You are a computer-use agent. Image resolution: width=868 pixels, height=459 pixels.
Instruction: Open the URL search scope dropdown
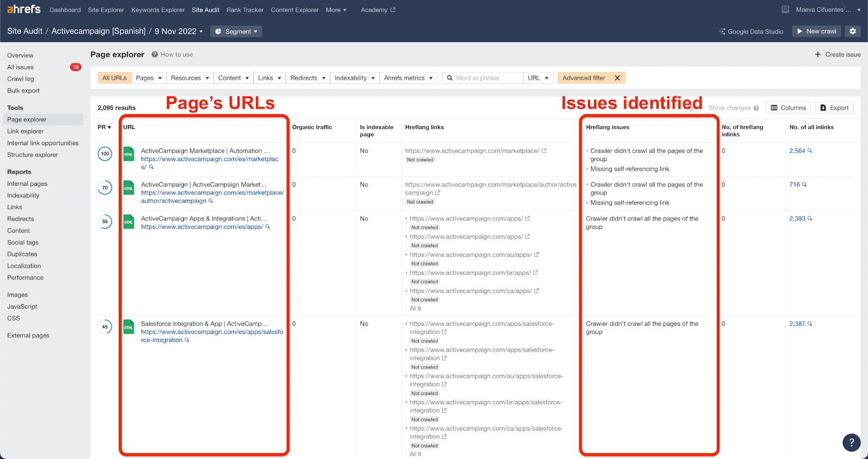coord(538,78)
